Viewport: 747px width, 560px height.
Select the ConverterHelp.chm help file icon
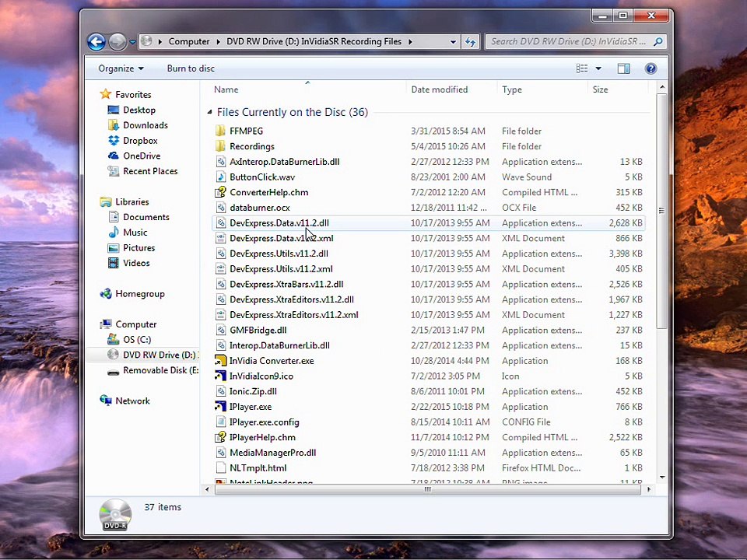click(220, 192)
